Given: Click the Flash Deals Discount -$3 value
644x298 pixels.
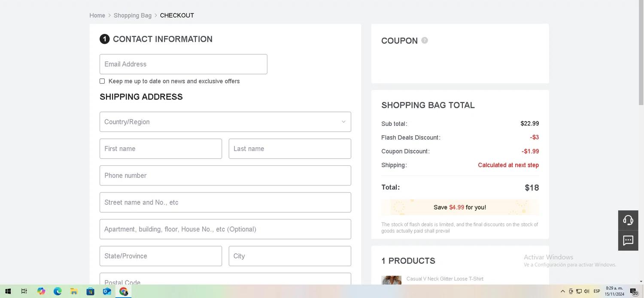Looking at the screenshot, I should [535, 137].
